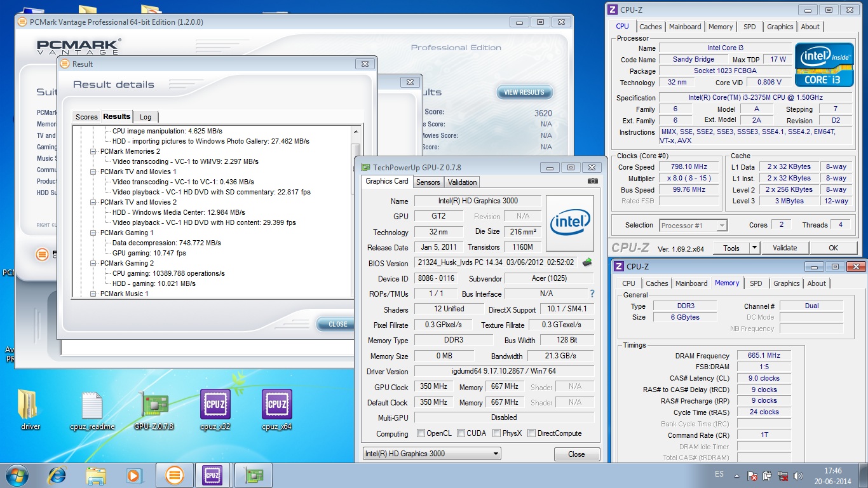
Task: Open the Validation tab in GPU-Z
Action: pyautogui.click(x=462, y=182)
